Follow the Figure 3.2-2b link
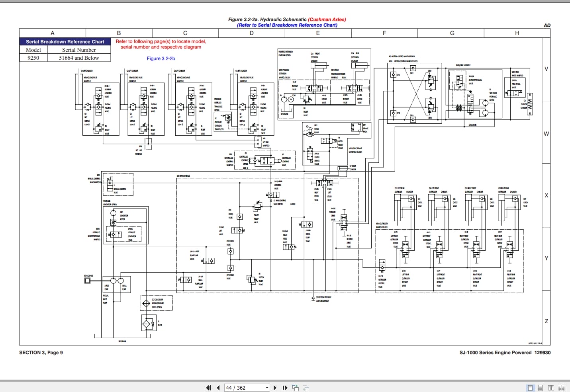 point(161,59)
